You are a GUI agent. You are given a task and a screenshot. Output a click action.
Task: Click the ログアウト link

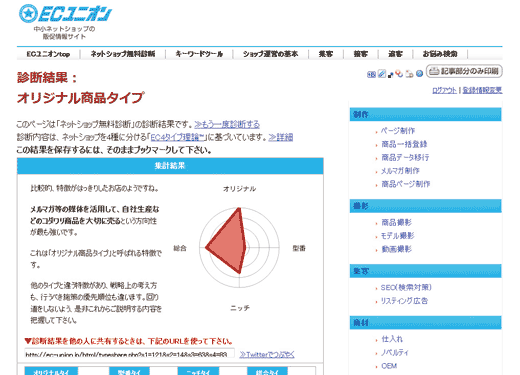click(x=444, y=90)
